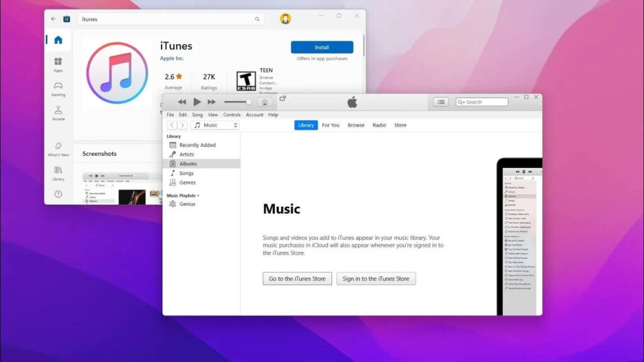Open What's New in Store sidebar
The height and width of the screenshot is (362, 644).
(x=58, y=150)
